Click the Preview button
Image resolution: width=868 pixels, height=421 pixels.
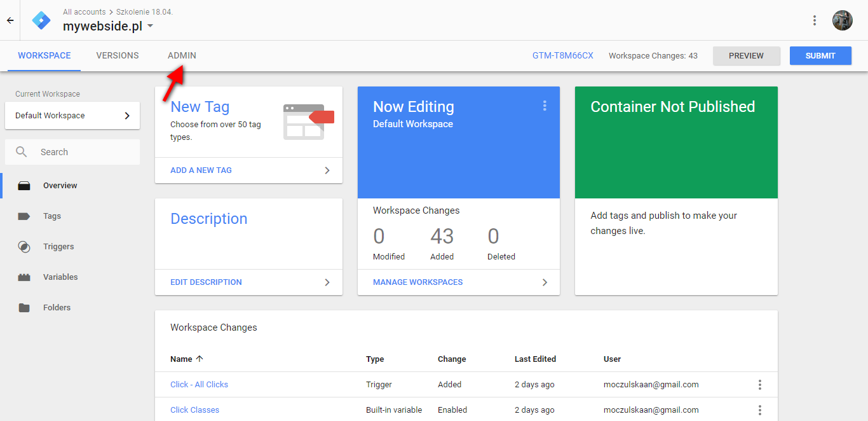tap(747, 56)
